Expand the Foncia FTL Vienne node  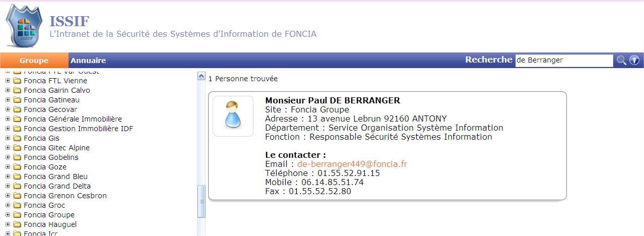(x=8, y=81)
